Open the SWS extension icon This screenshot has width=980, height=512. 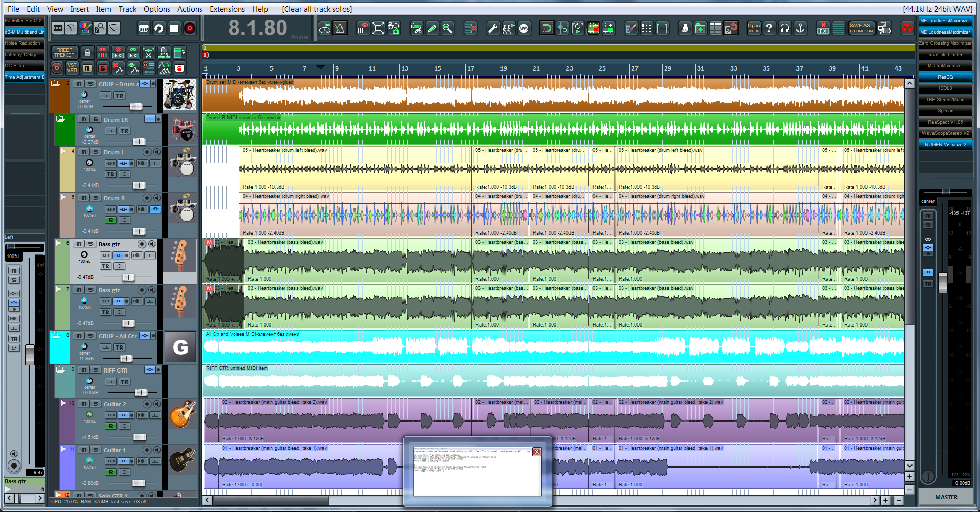pos(523,28)
